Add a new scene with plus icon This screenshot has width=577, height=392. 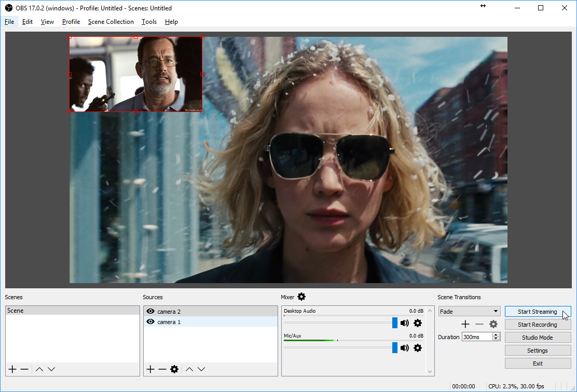pyautogui.click(x=12, y=369)
